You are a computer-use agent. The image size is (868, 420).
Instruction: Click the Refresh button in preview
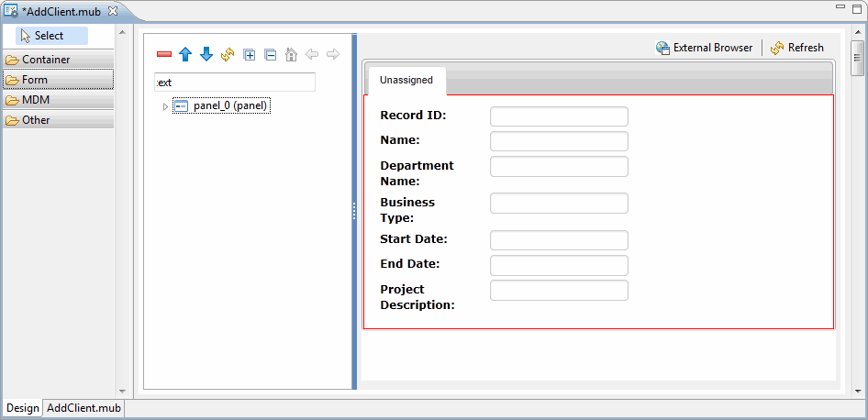tap(797, 48)
